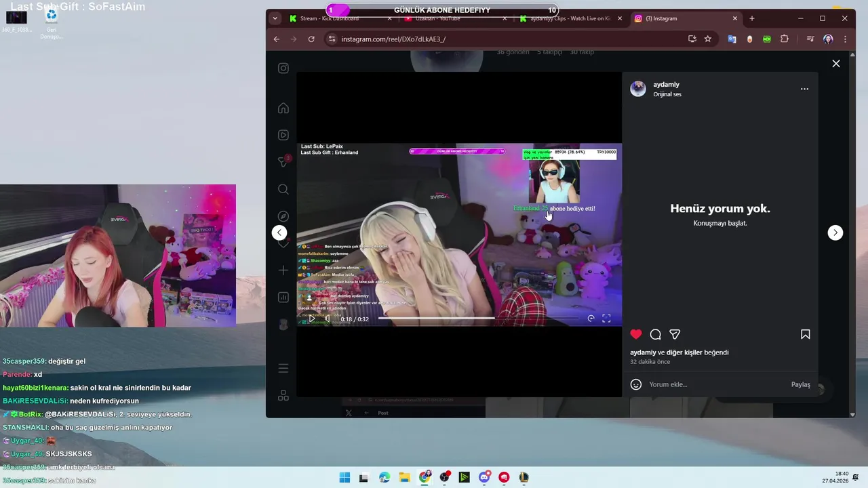Click the Henüz yorum yok. text

tap(720, 209)
